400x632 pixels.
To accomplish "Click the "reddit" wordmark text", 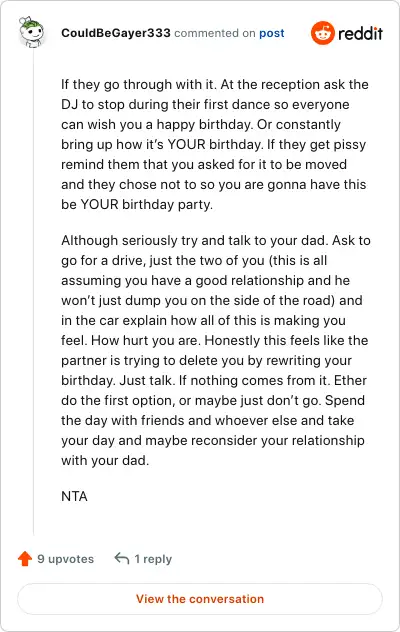I will click(x=360, y=33).
